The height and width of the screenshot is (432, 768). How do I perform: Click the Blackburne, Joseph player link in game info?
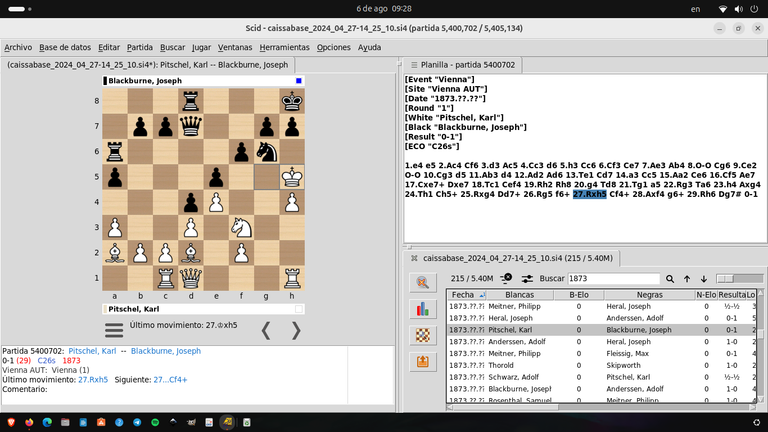166,351
